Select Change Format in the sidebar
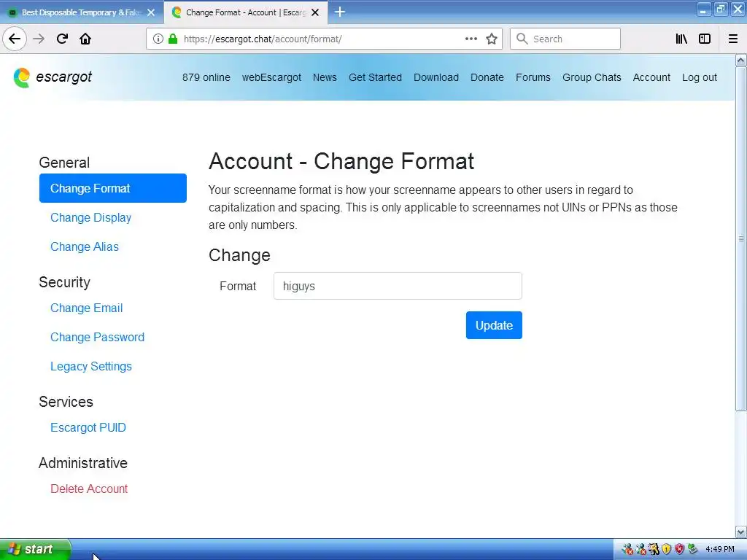This screenshot has height=560, width=747. click(113, 188)
